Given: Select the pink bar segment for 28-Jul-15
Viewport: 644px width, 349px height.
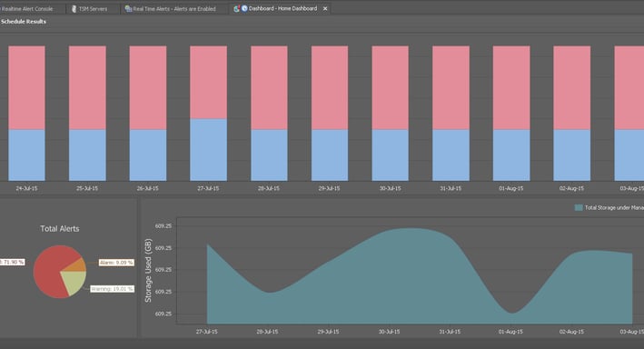Looking at the screenshot, I should (x=269, y=87).
